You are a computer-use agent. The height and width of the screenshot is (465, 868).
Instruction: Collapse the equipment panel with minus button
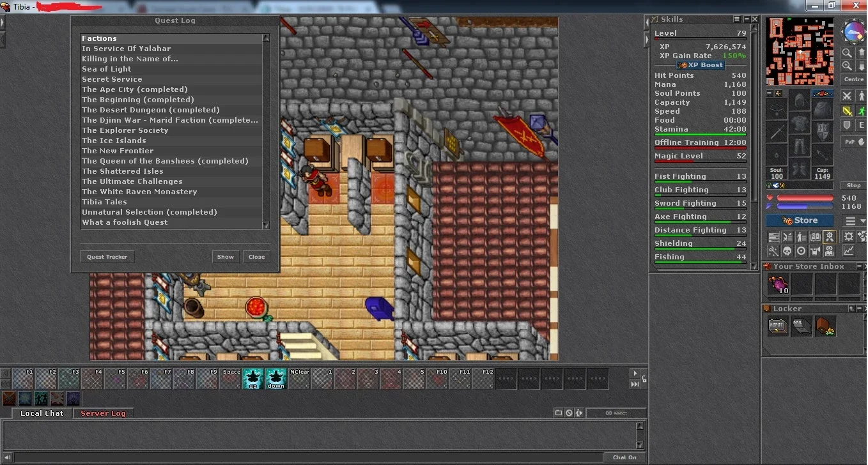click(x=770, y=93)
